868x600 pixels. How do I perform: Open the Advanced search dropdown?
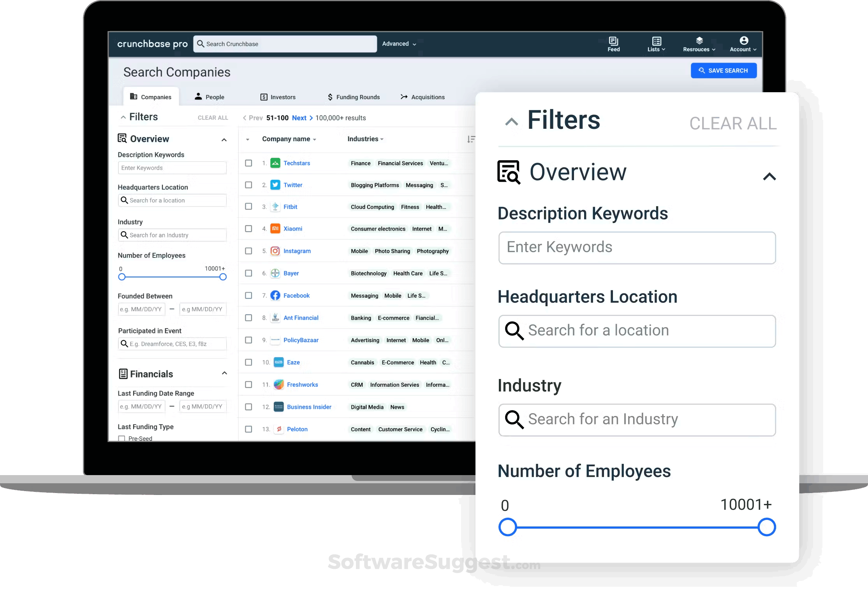399,44
